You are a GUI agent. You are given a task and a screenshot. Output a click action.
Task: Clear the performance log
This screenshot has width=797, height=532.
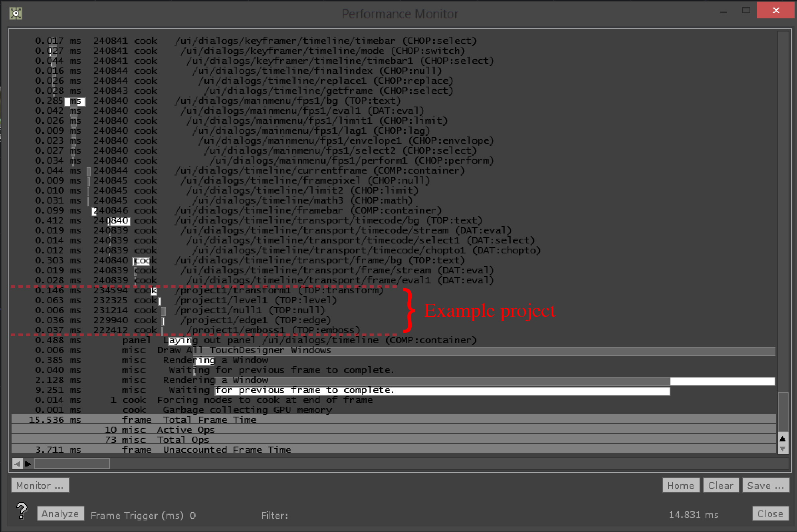point(720,485)
